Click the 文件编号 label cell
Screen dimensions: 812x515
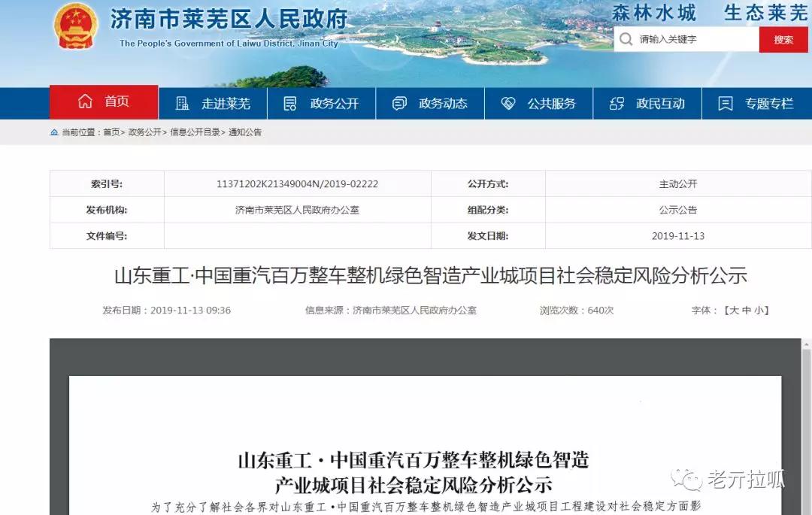pos(107,236)
